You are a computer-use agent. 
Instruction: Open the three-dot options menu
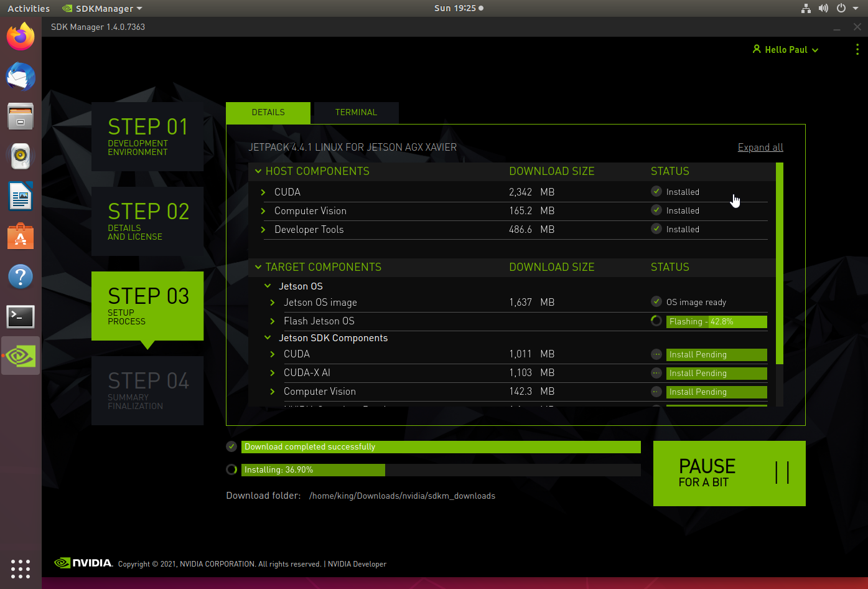(x=857, y=50)
